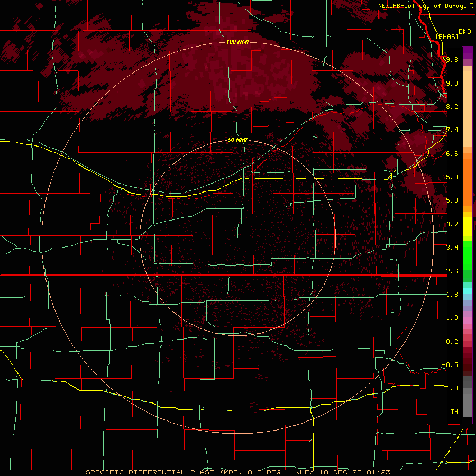Click the pink segment of color bar

click(467, 321)
